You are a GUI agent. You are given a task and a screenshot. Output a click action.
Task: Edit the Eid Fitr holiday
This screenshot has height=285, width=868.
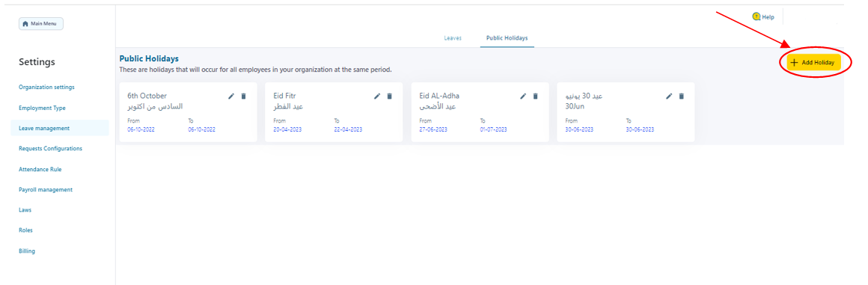coord(377,96)
